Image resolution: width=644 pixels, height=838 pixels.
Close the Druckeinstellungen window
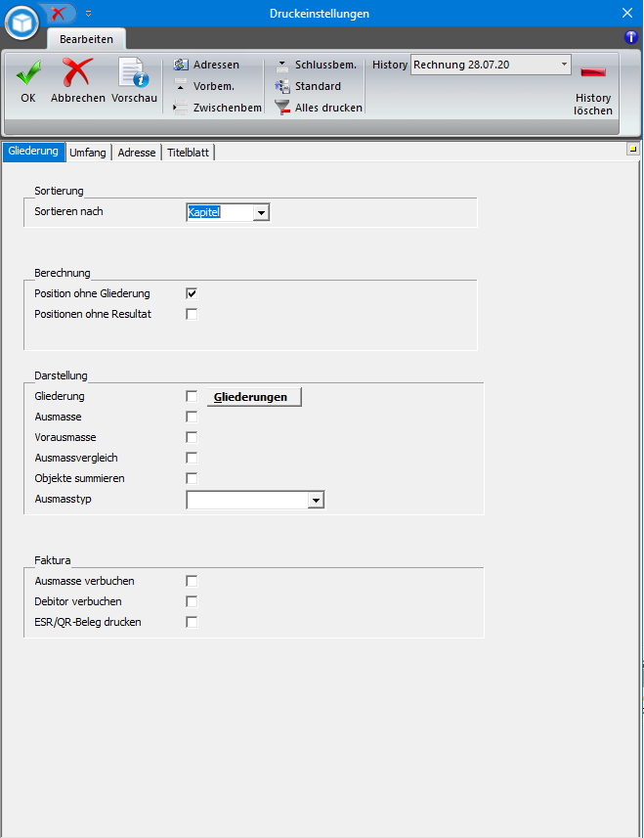coord(627,13)
